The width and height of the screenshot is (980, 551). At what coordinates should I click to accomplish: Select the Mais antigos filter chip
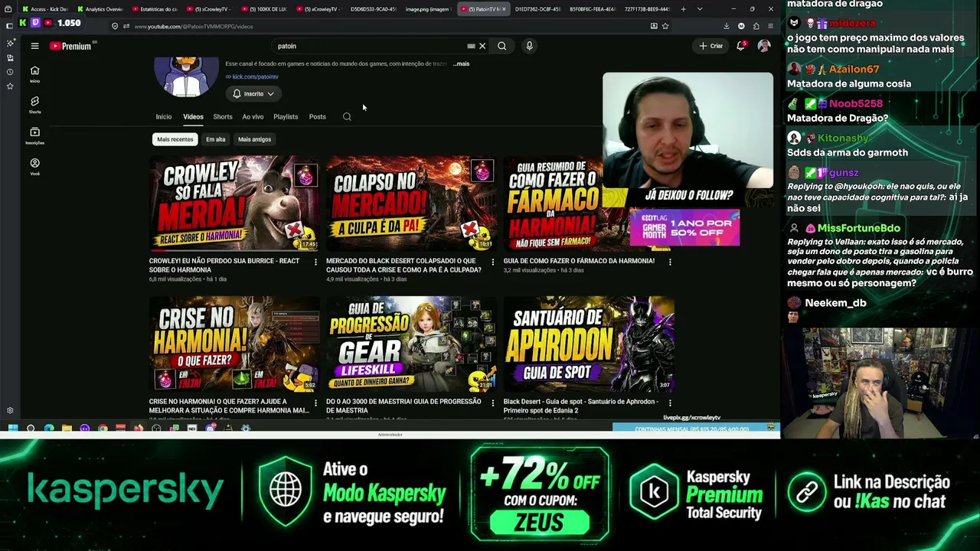(x=254, y=139)
